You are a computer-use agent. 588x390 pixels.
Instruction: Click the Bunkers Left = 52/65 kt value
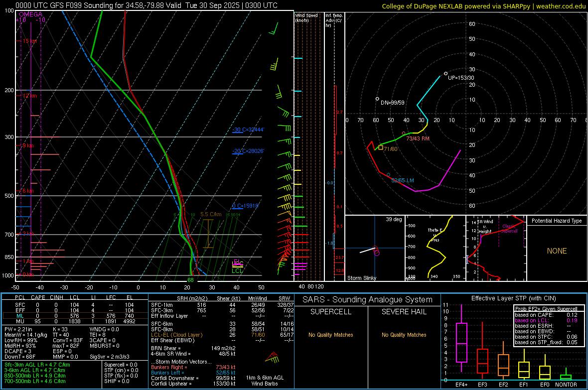[x=193, y=373]
